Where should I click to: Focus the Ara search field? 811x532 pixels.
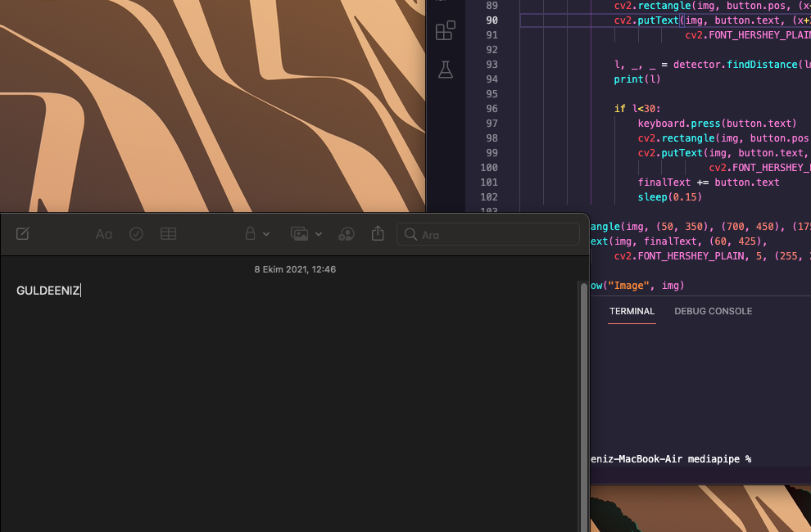[487, 235]
